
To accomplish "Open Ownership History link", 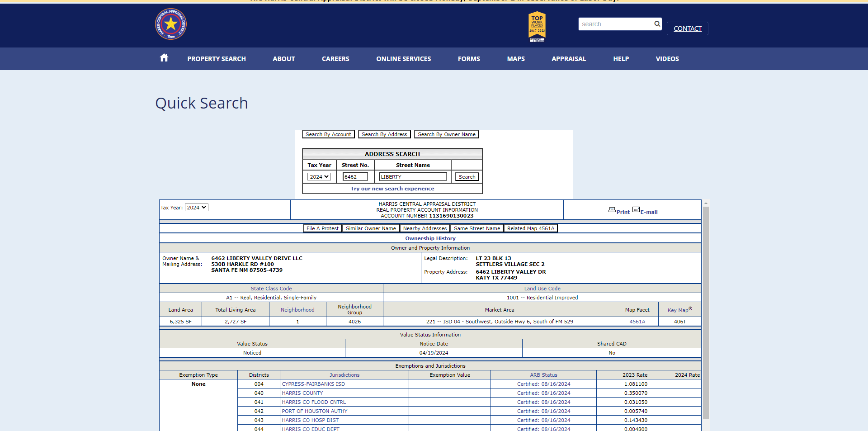I will point(430,238).
